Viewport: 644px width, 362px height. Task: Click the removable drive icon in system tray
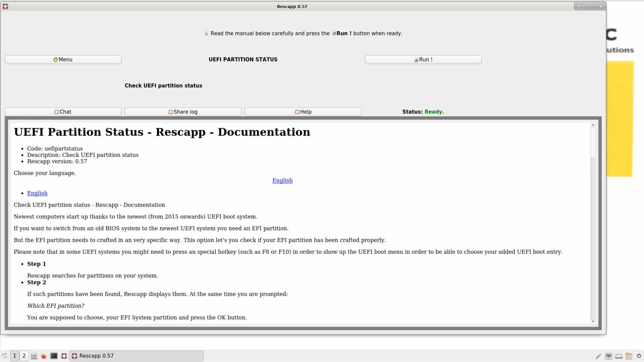coord(619,356)
